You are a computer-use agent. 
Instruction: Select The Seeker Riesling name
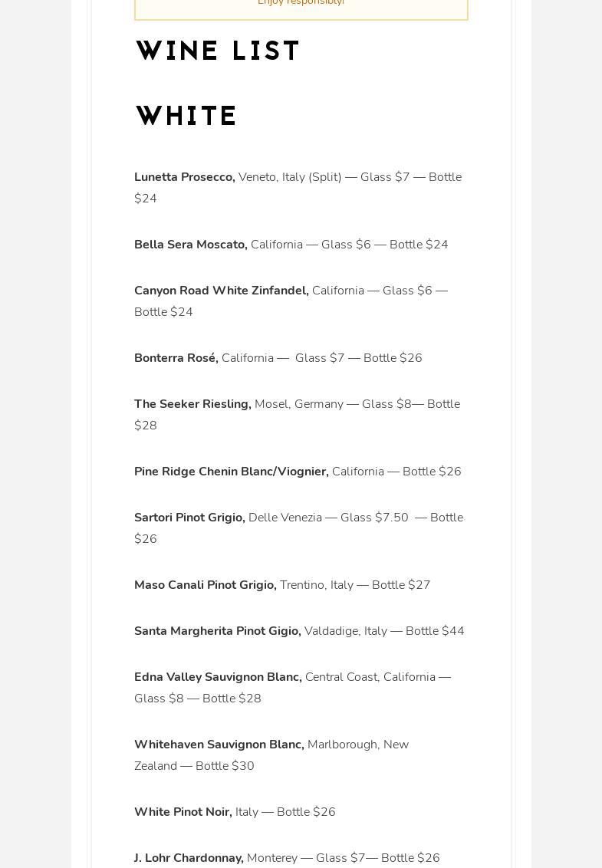coord(192,404)
